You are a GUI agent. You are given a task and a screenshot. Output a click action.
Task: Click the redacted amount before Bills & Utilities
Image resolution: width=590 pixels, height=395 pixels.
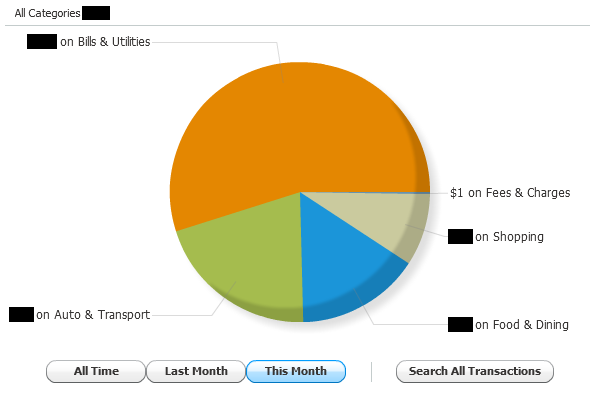[42, 41]
